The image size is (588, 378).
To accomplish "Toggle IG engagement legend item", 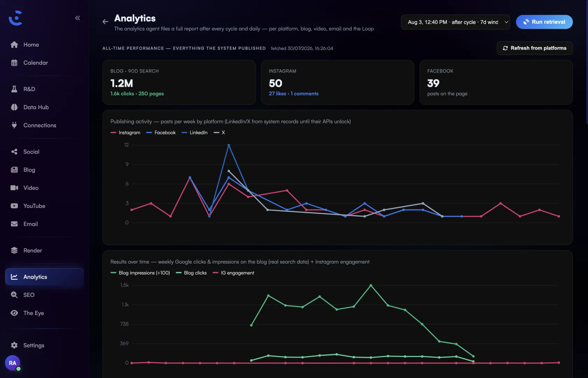I will click(233, 273).
